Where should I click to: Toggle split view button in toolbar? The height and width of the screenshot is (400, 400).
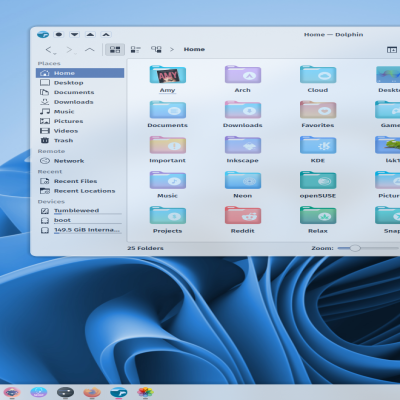(x=392, y=50)
